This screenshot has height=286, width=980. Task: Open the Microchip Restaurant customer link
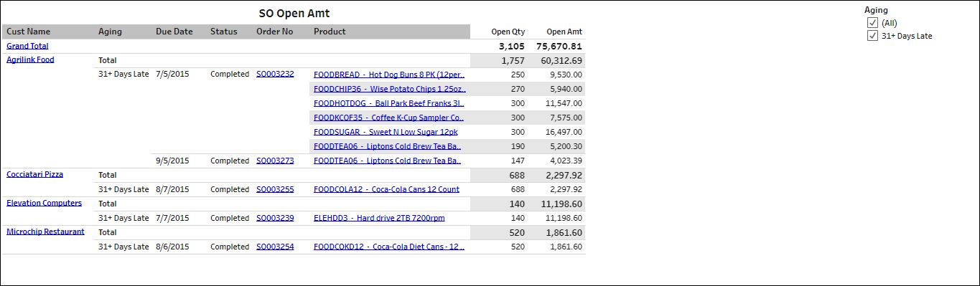[45, 232]
